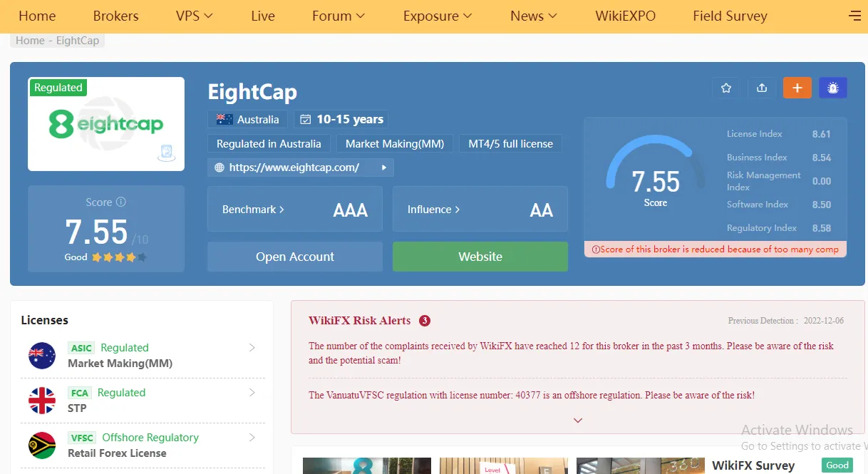Click the Licenses section heading
The height and width of the screenshot is (474, 868).
(44, 320)
